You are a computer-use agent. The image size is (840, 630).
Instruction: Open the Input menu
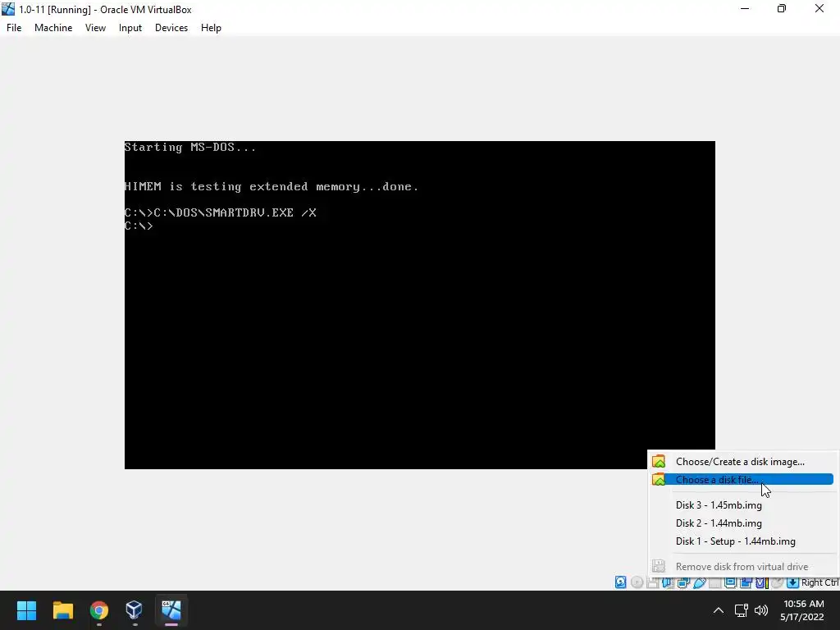coord(130,28)
